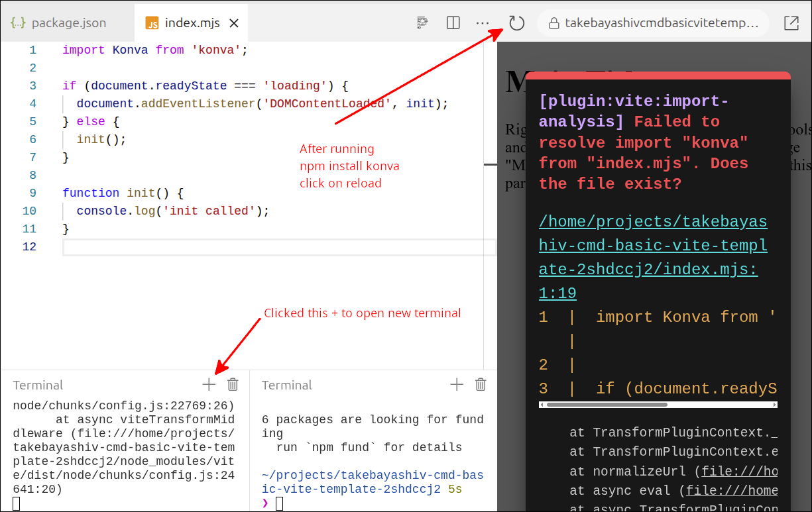Switch to the package.json tab
The height and width of the screenshot is (512, 812).
59,23
